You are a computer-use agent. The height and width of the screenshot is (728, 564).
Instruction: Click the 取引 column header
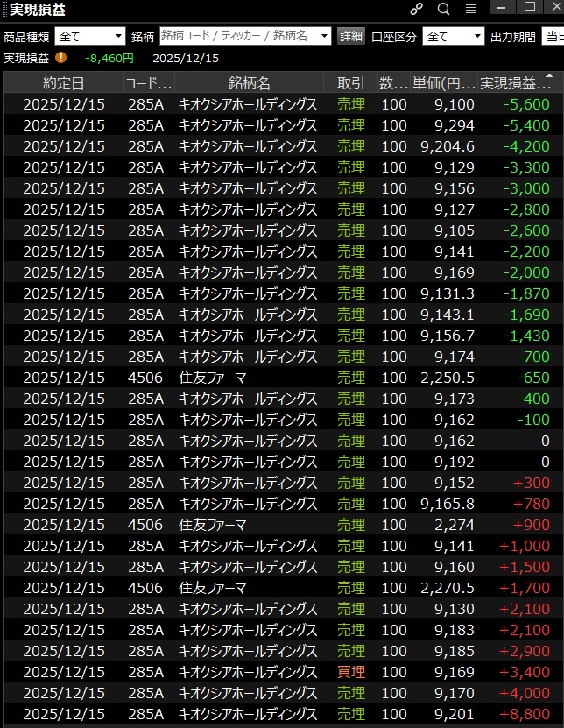(x=350, y=83)
